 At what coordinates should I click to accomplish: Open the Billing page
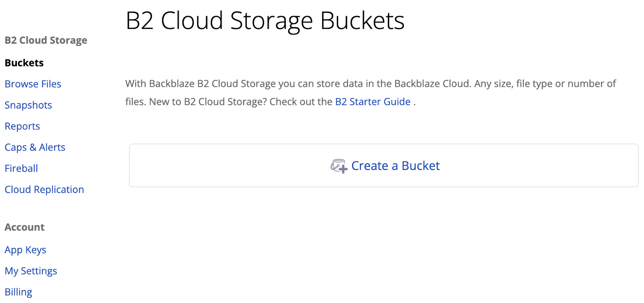pos(19,292)
